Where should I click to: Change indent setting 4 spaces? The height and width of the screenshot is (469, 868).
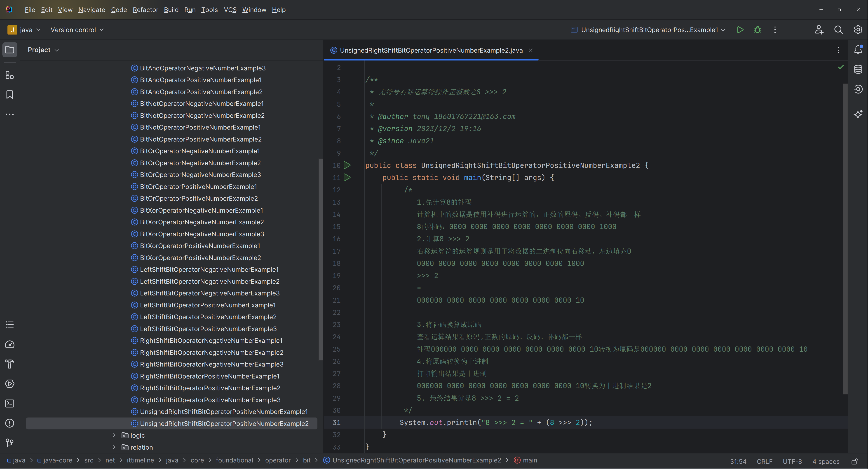pos(826,461)
